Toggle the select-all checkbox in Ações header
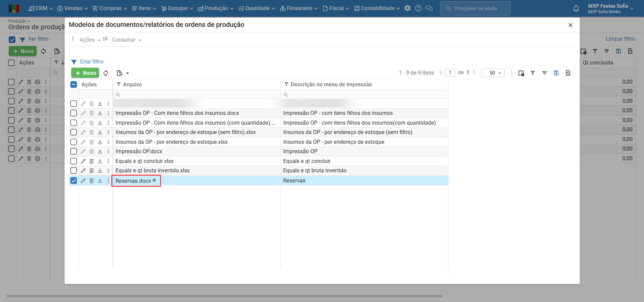 coord(74,85)
